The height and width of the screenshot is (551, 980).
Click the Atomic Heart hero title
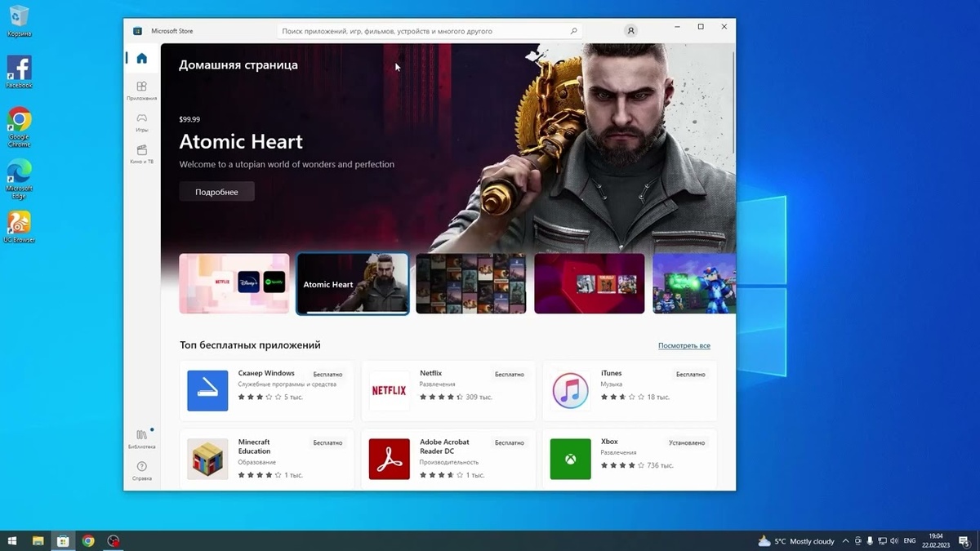(x=241, y=142)
